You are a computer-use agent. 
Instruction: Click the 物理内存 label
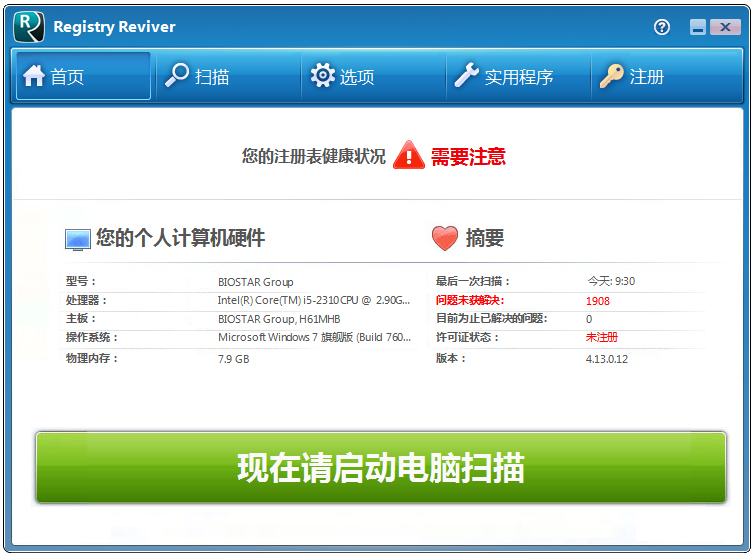pyautogui.click(x=92, y=358)
